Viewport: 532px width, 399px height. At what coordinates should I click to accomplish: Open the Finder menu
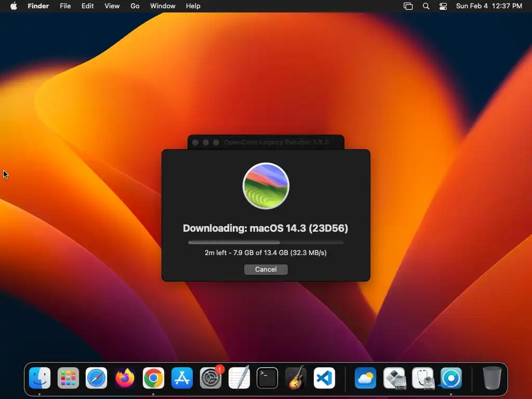click(38, 6)
